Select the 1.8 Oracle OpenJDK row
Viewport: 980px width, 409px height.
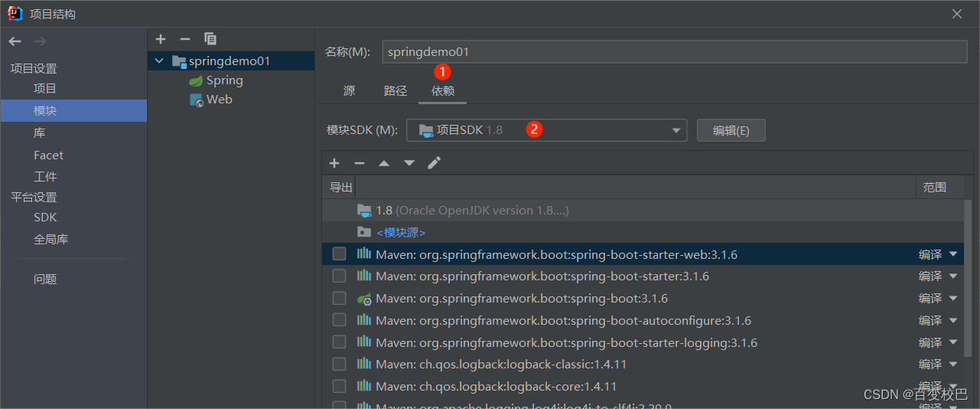coord(643,210)
